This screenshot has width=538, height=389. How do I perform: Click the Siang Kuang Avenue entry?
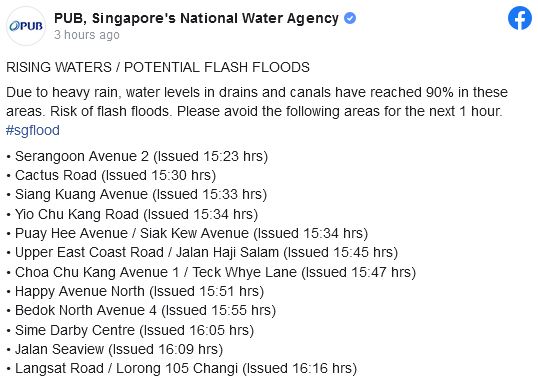[x=137, y=194]
